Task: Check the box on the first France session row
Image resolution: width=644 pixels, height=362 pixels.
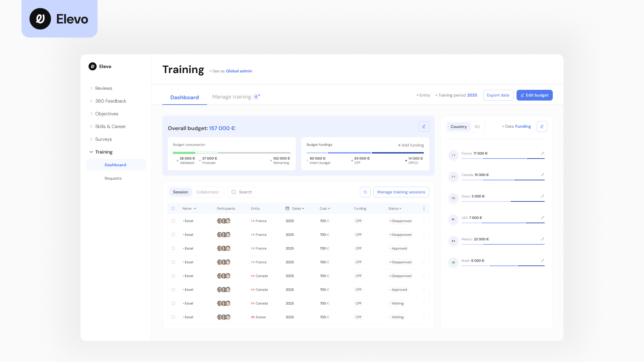Action: 173,221
